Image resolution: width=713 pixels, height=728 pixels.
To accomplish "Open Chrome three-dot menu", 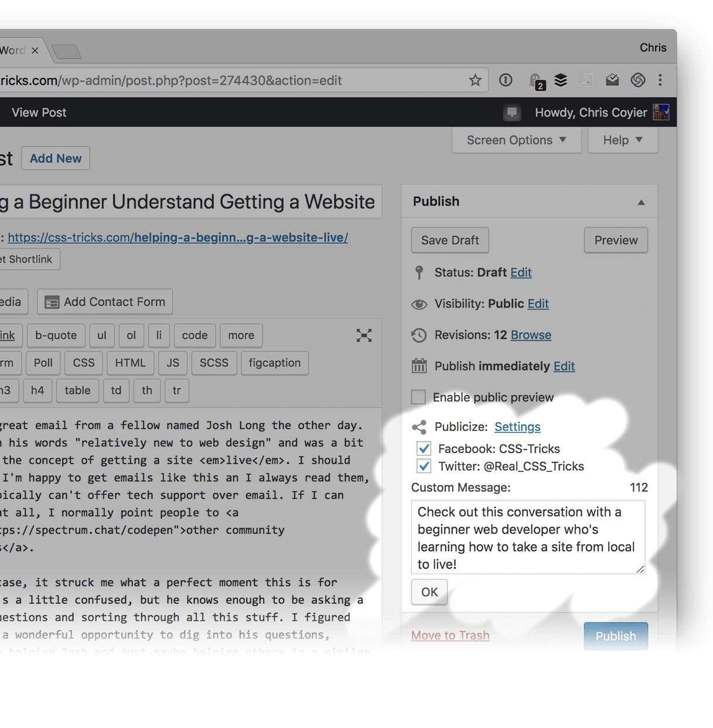I will pos(660,80).
